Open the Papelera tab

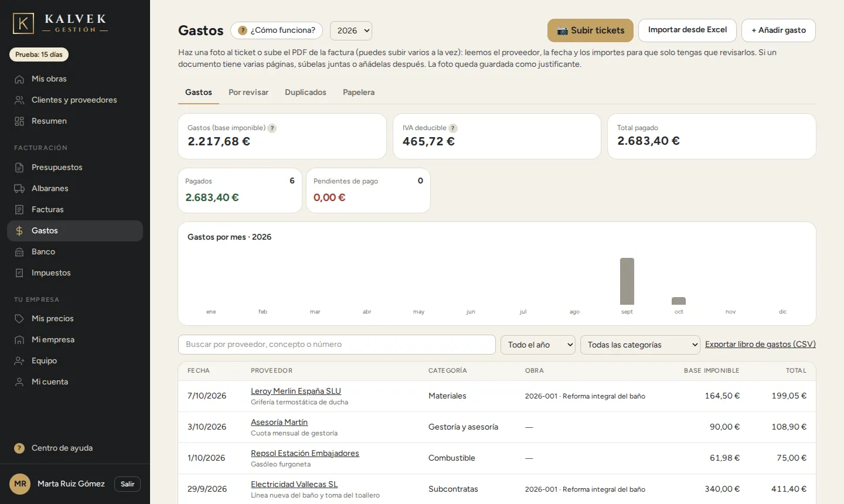[359, 93]
